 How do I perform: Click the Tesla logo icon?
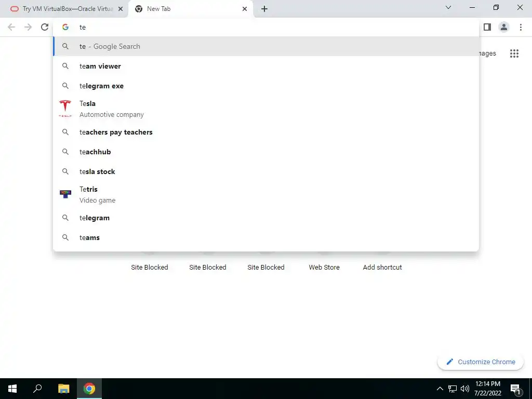pos(65,108)
